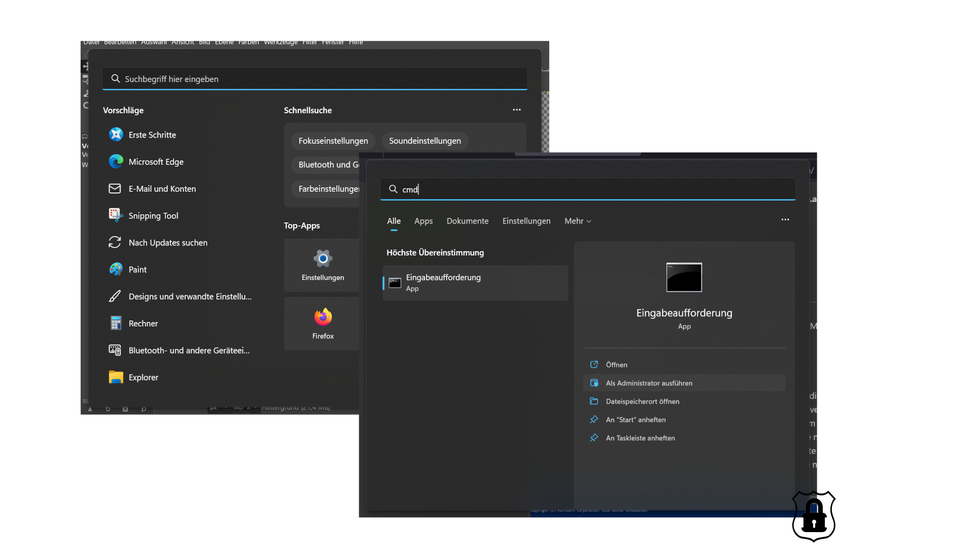Image resolution: width=980 pixels, height=551 pixels.
Task: Switch to the Apps tab
Action: [423, 221]
